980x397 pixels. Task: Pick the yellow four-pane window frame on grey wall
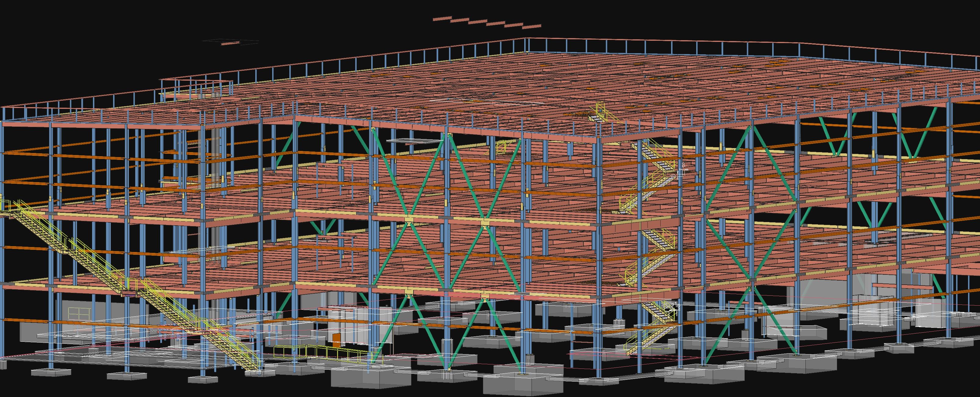[80, 313]
